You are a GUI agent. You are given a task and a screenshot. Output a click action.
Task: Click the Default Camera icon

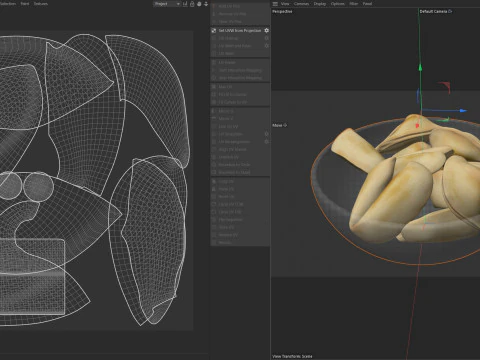click(x=450, y=11)
